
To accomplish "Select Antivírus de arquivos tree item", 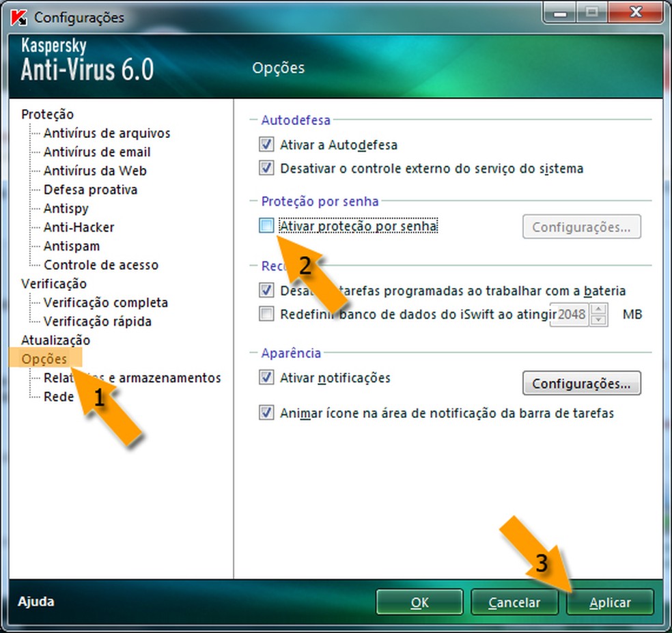I will pyautogui.click(x=107, y=133).
